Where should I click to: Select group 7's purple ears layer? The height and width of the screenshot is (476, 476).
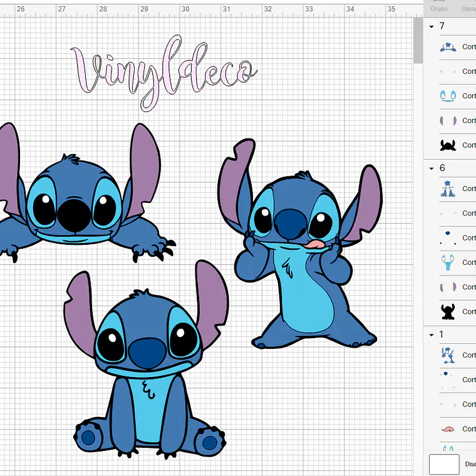[x=457, y=121]
